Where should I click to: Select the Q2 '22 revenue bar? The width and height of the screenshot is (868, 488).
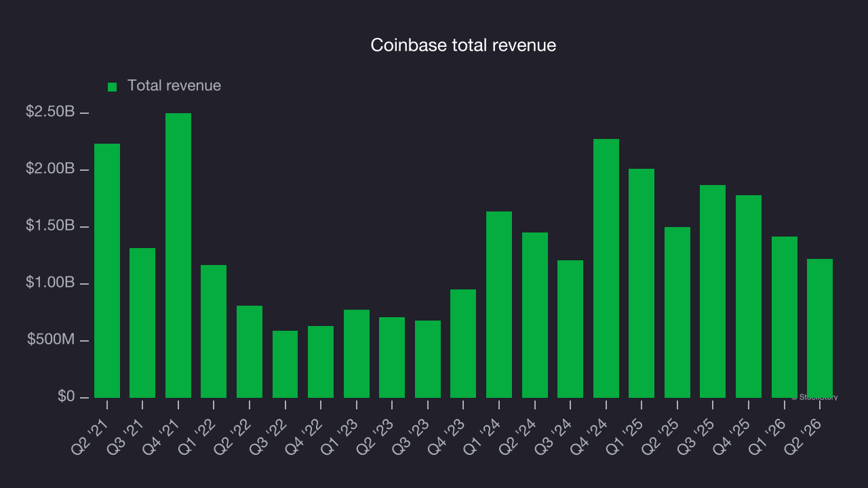[x=250, y=352]
